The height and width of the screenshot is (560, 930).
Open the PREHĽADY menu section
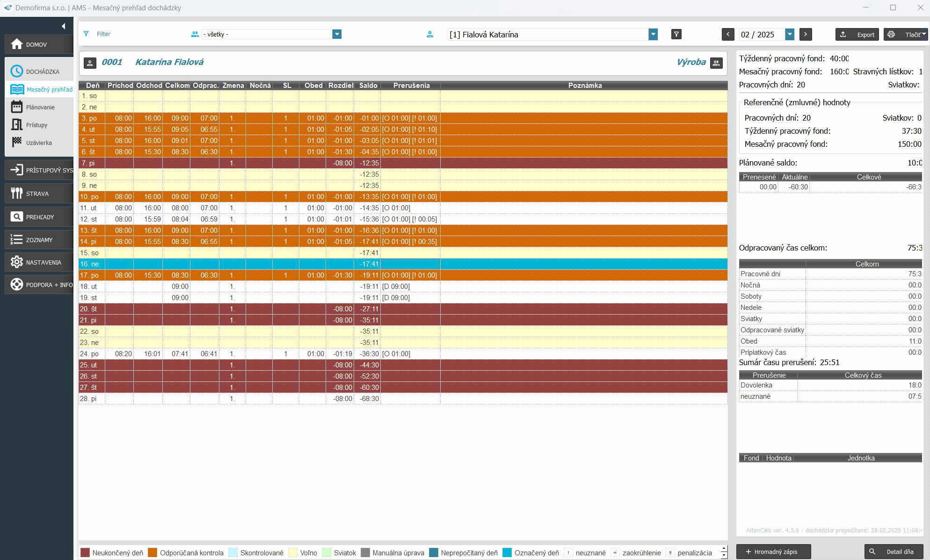[39, 217]
